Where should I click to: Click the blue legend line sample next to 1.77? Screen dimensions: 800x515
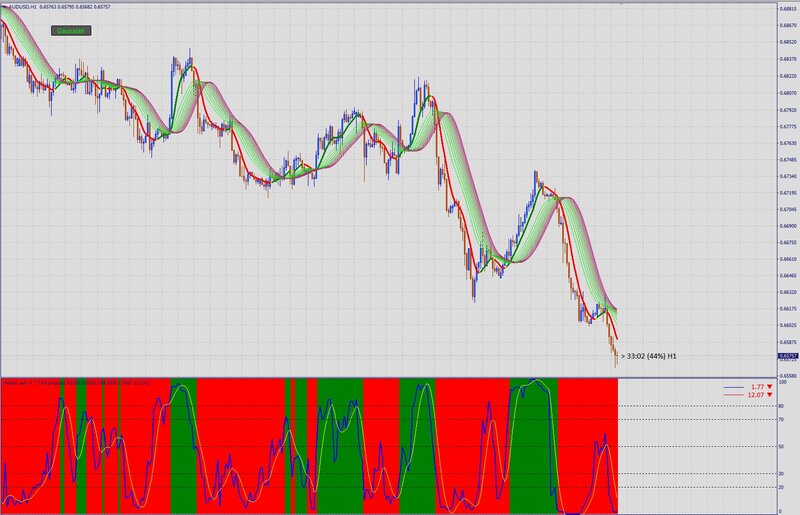(733, 388)
